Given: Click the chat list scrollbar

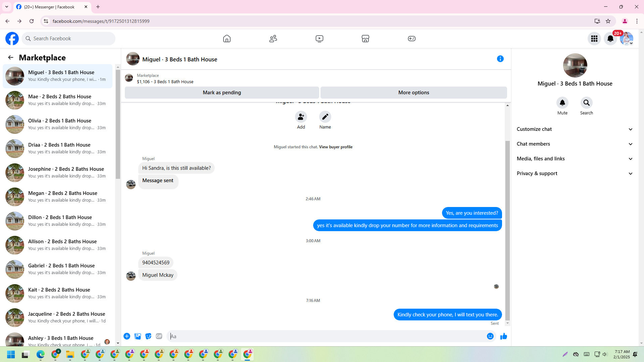Looking at the screenshot, I should point(118,124).
